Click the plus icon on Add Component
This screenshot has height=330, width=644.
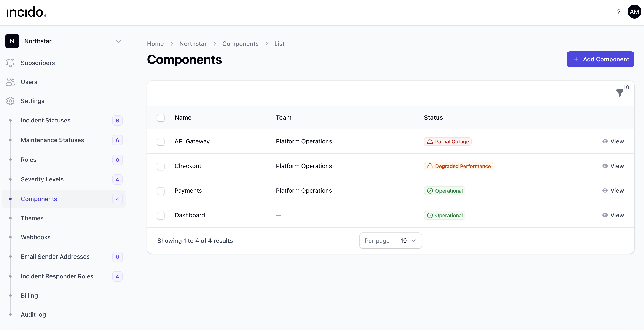576,59
